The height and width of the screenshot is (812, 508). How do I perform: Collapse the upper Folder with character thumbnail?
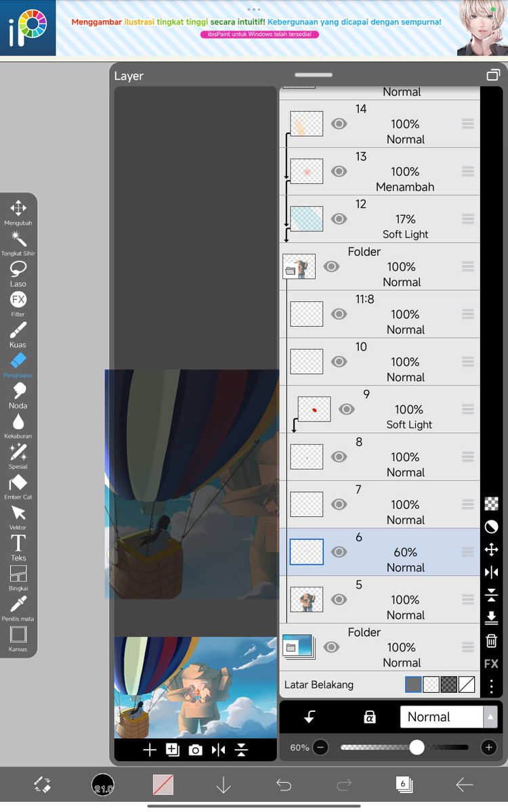pos(290,271)
